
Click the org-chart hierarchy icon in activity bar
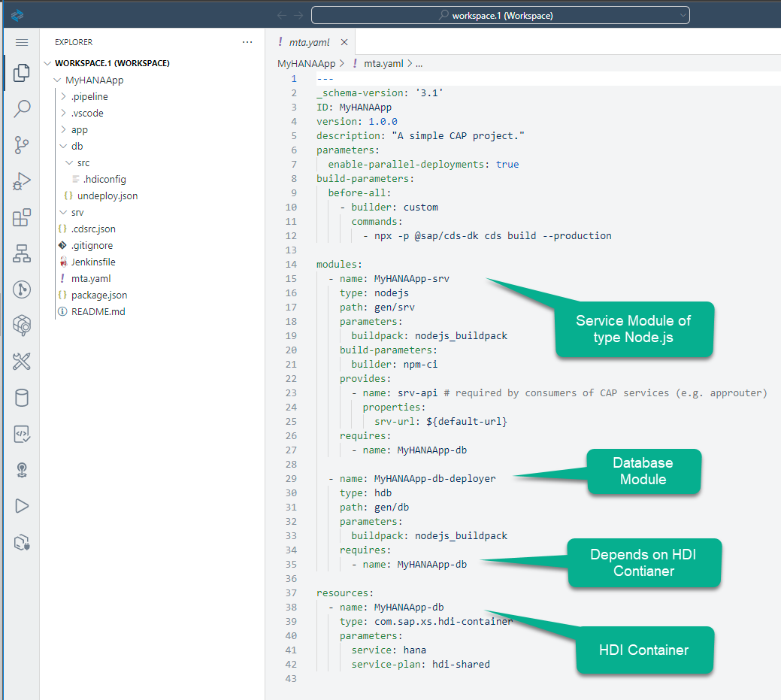click(x=21, y=253)
